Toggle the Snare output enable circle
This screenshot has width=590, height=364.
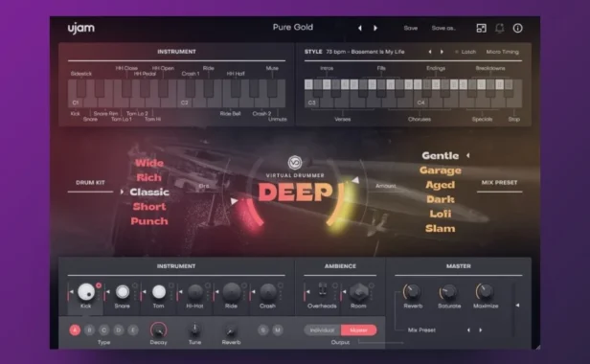135,285
